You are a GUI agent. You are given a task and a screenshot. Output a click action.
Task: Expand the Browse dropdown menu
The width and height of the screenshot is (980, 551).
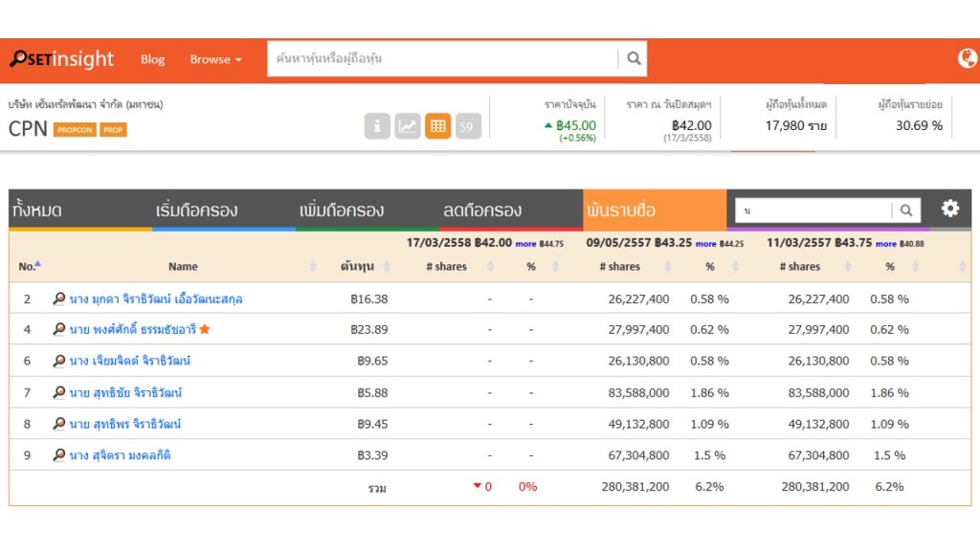click(215, 59)
